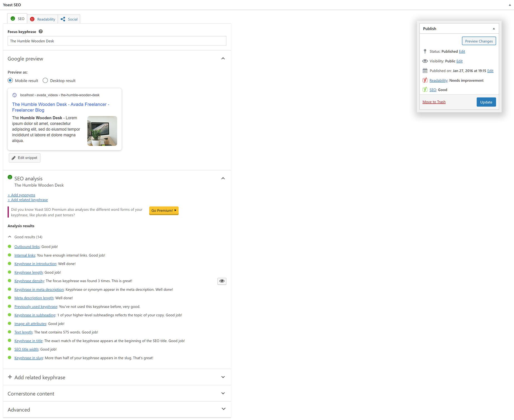The width and height of the screenshot is (514, 420).
Task: Open Image alt attributes link
Action: point(30,324)
